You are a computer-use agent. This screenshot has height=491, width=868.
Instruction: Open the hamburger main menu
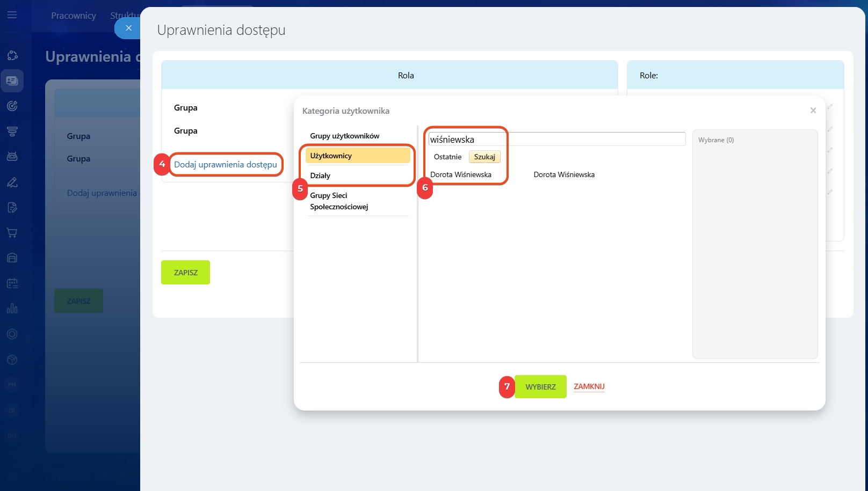12,15
